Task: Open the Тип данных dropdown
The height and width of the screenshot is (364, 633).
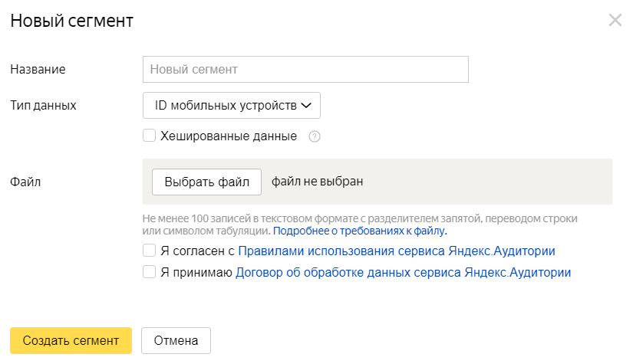Action: coord(232,106)
